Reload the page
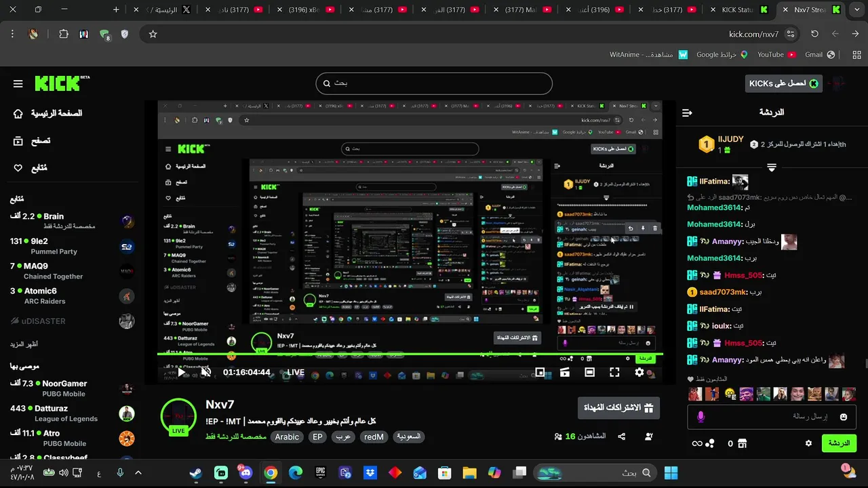Viewport: 868px width, 488px height. pyautogui.click(x=814, y=34)
